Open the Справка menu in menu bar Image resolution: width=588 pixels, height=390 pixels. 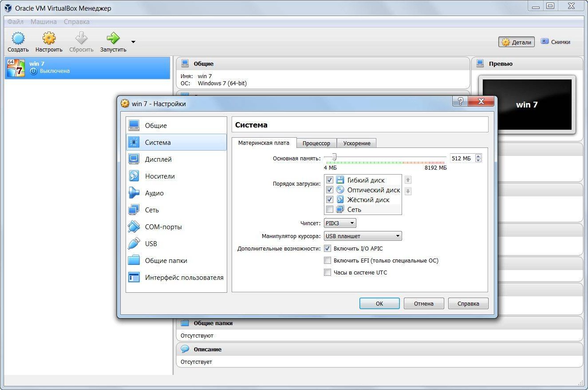(76, 21)
